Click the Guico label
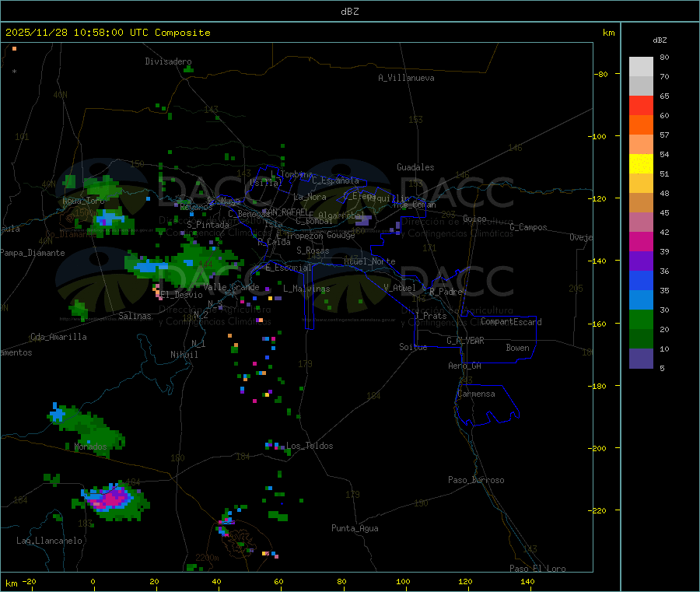This screenshot has width=700, height=592. [x=474, y=219]
